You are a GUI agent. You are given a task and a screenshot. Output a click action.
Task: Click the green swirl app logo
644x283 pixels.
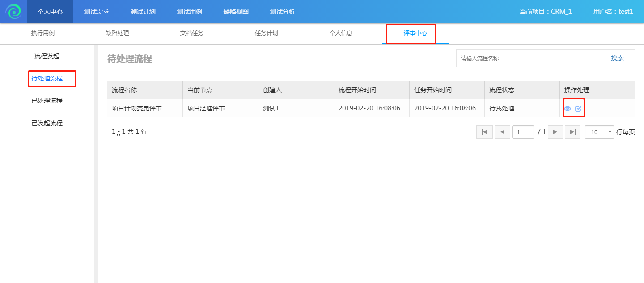click(x=13, y=12)
